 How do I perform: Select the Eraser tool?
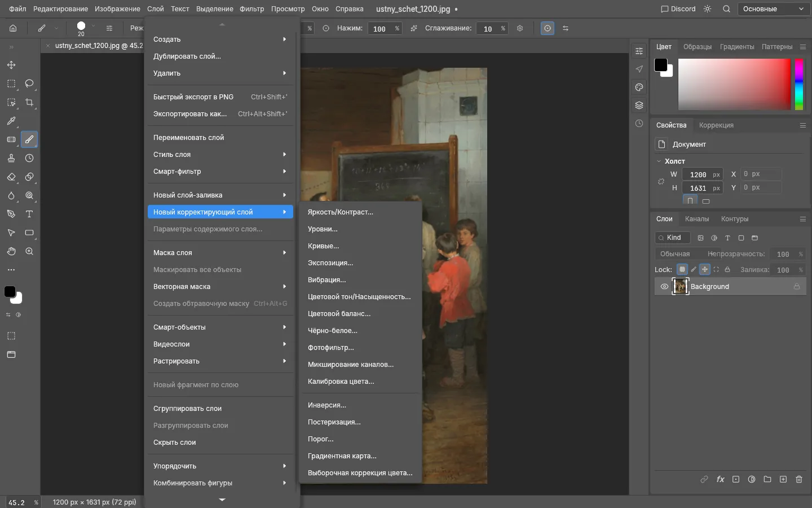pos(11,177)
